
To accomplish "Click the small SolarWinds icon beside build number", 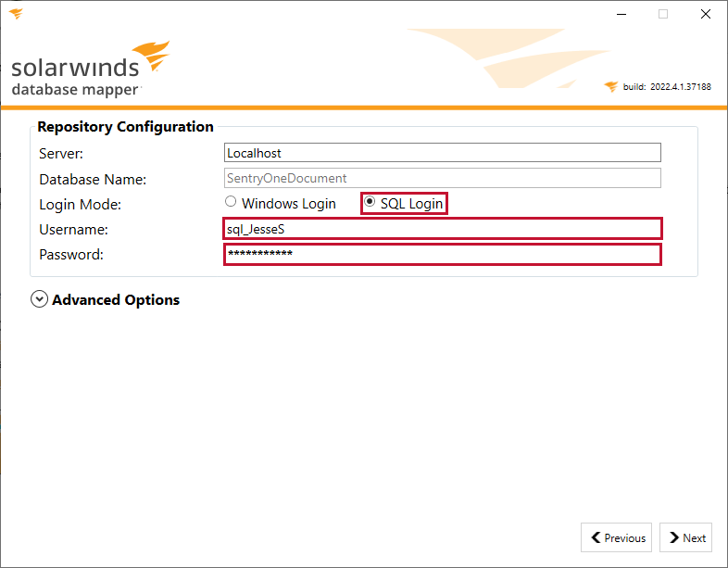I will 611,86.
